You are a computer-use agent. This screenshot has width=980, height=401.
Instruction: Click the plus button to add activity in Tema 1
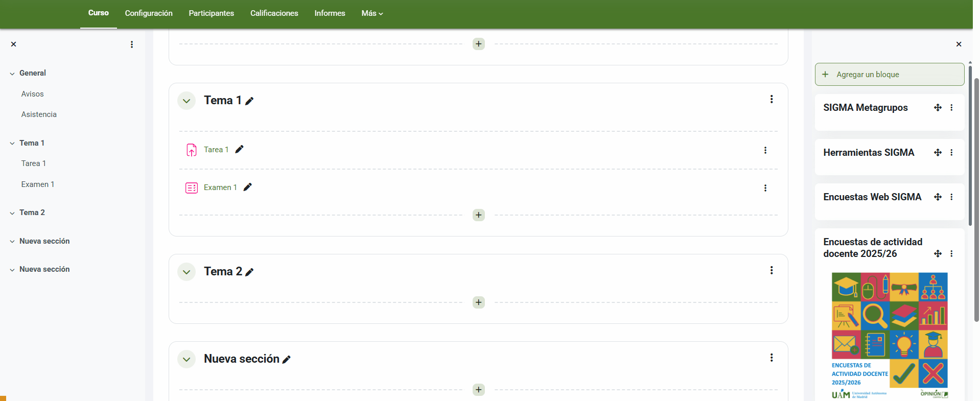478,215
